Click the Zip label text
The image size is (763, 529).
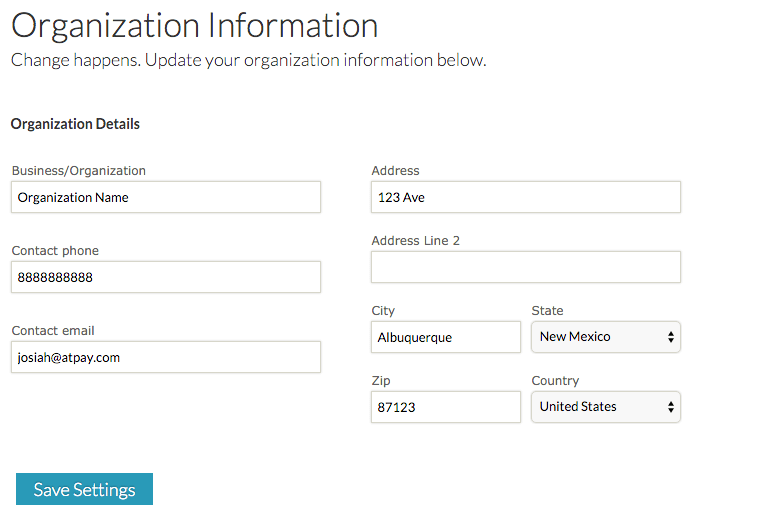(381, 381)
